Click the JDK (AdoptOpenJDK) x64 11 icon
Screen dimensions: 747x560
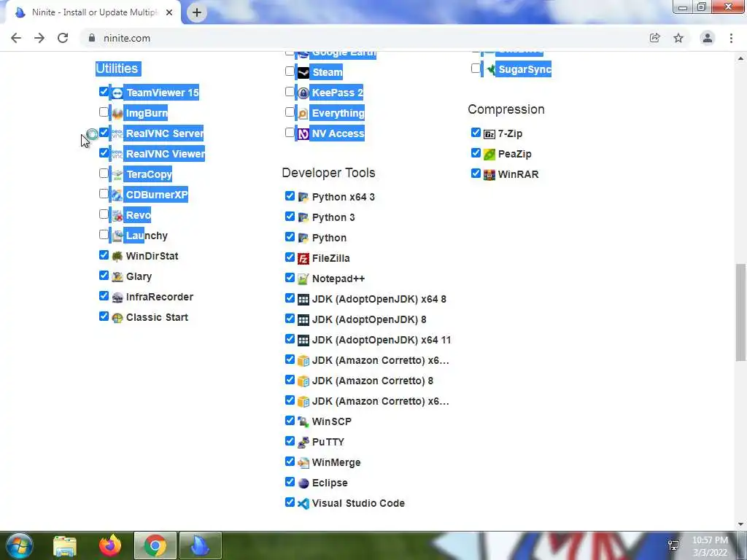click(x=303, y=341)
